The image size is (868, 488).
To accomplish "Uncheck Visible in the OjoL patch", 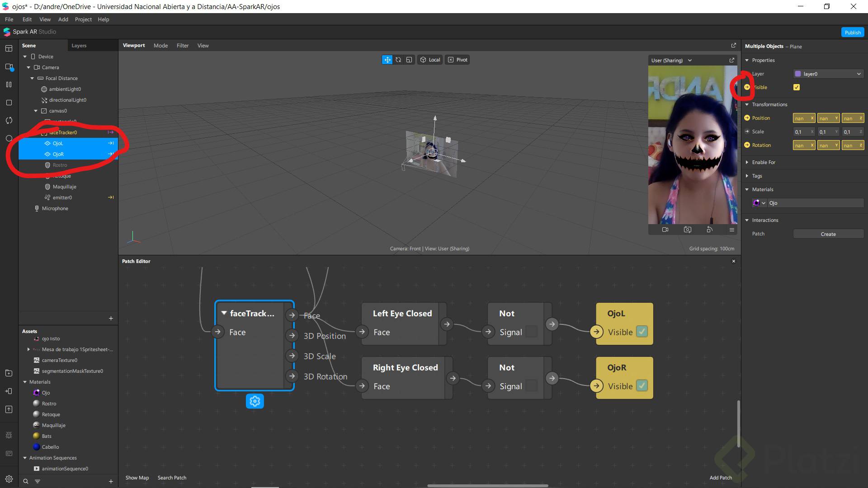I will pyautogui.click(x=642, y=332).
